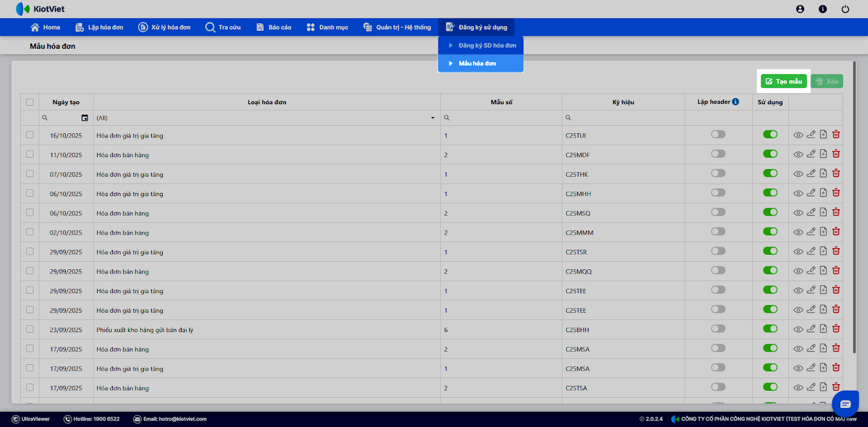
Task: Tick the select-all checkbox in table header
Action: click(x=30, y=102)
